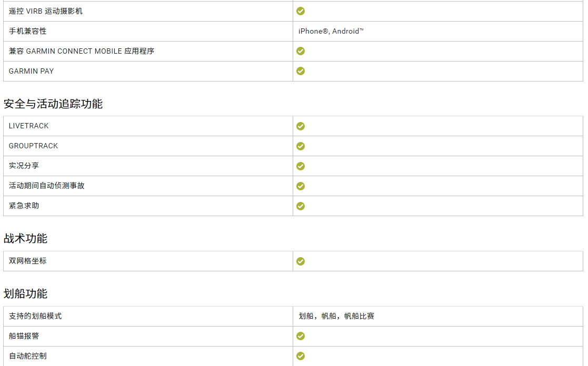Image resolution: width=588 pixels, height=366 pixels.
Task: Click the 支持的划船模式 row label
Action: coord(35,316)
